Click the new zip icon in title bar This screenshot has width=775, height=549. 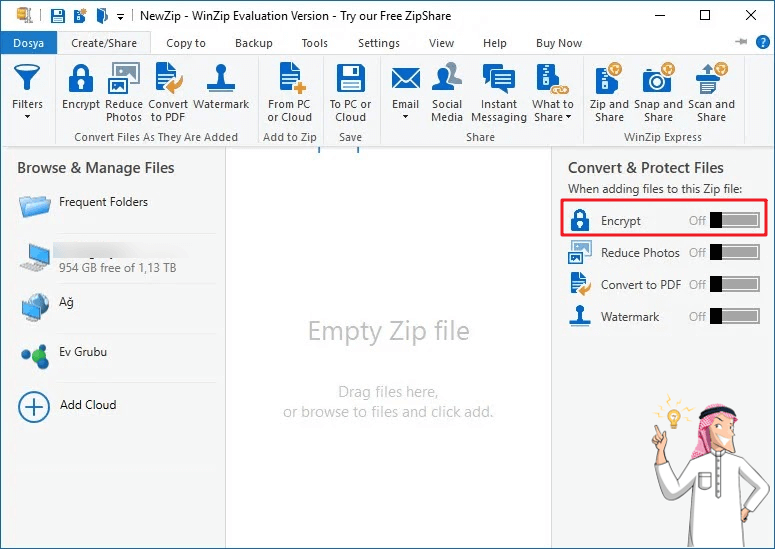(x=80, y=16)
